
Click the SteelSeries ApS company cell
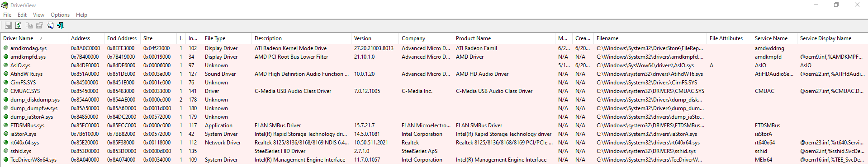coord(420,151)
